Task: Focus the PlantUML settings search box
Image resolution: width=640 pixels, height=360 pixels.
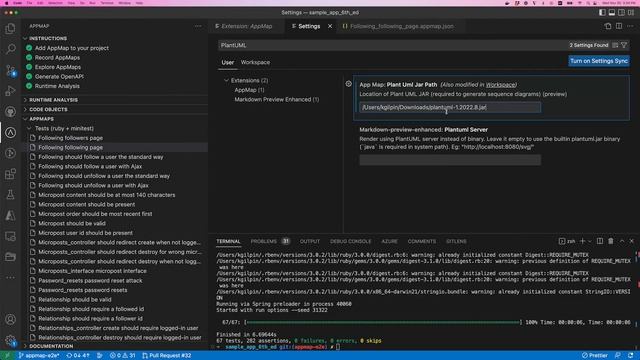Action: 392,45
